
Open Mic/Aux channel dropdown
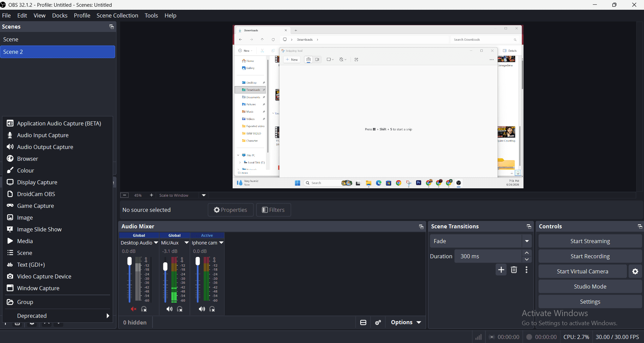point(187,243)
